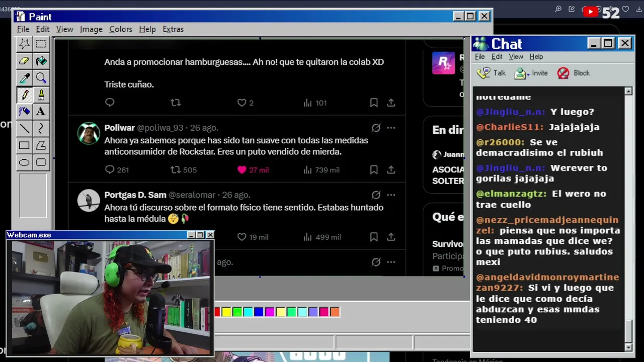Click the Block button in Chat
The height and width of the screenshot is (362, 644).
(574, 73)
